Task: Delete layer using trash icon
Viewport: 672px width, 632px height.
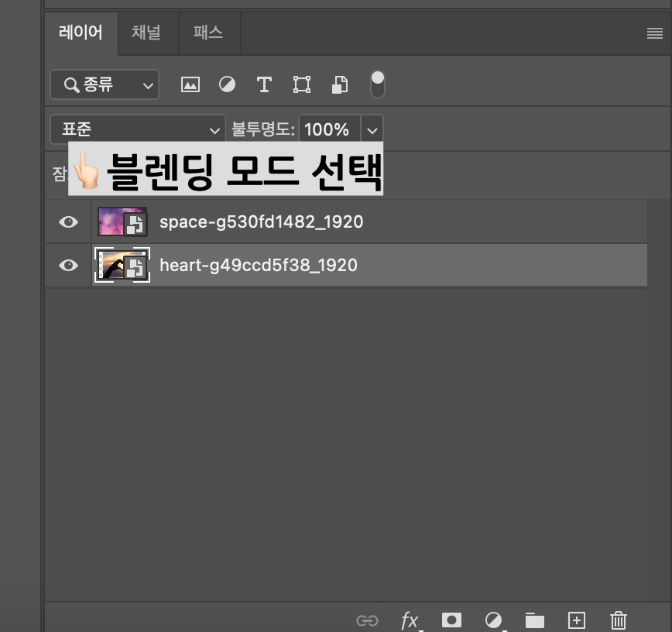Action: click(x=618, y=620)
